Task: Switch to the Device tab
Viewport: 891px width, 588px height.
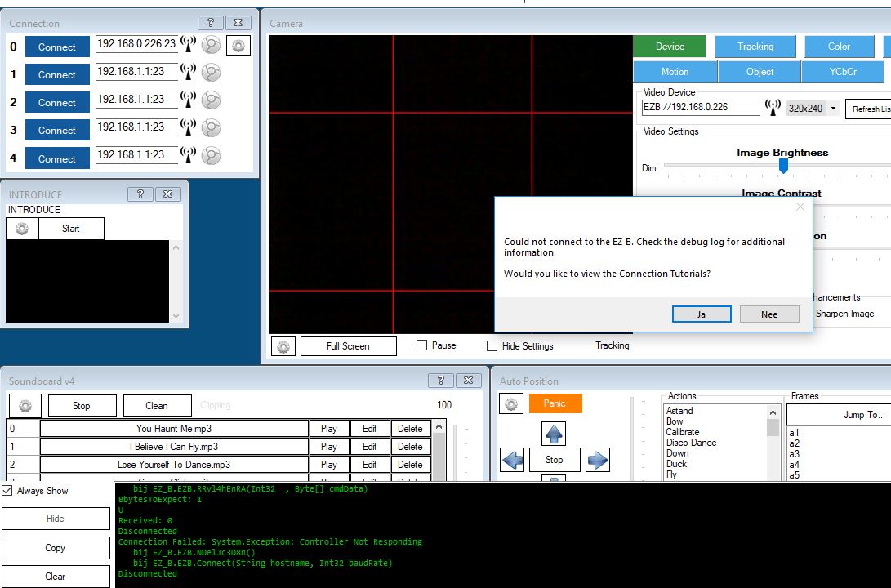Action: click(x=670, y=47)
